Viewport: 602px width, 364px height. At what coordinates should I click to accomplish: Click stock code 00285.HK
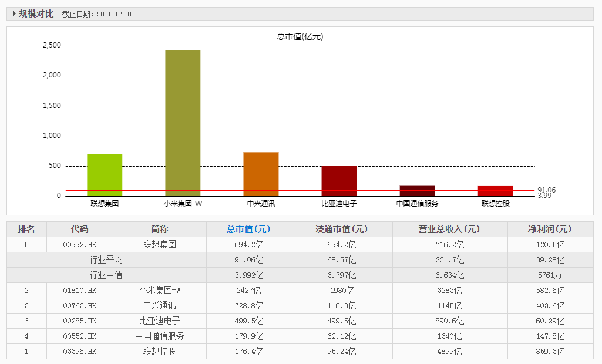pyautogui.click(x=80, y=321)
